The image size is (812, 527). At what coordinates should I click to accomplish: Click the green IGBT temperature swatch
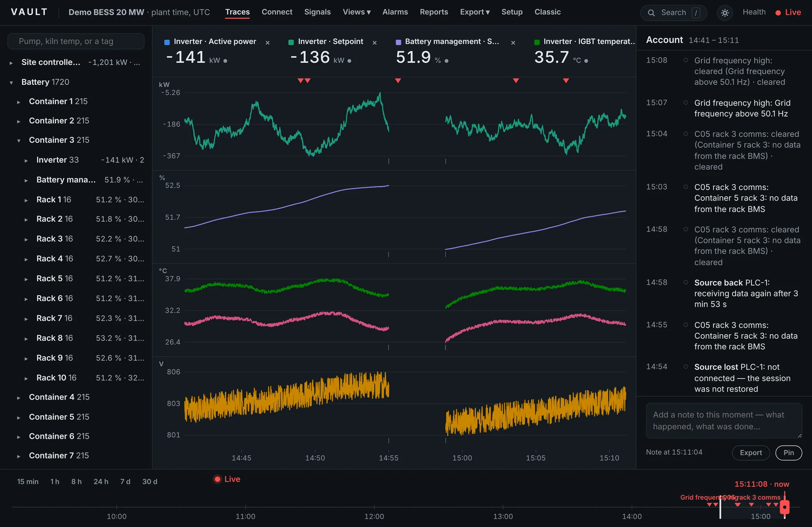[537, 42]
